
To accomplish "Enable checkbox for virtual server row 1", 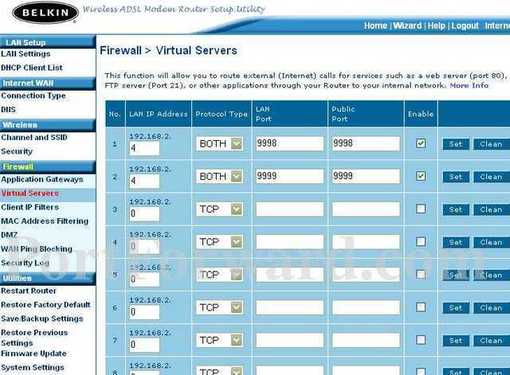I will (x=421, y=143).
